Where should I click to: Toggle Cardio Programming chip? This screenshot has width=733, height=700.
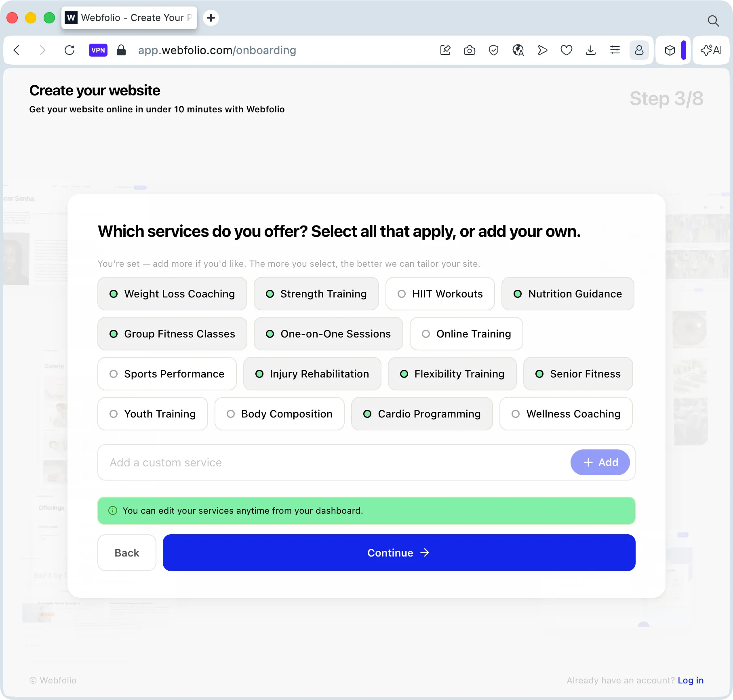[422, 414]
